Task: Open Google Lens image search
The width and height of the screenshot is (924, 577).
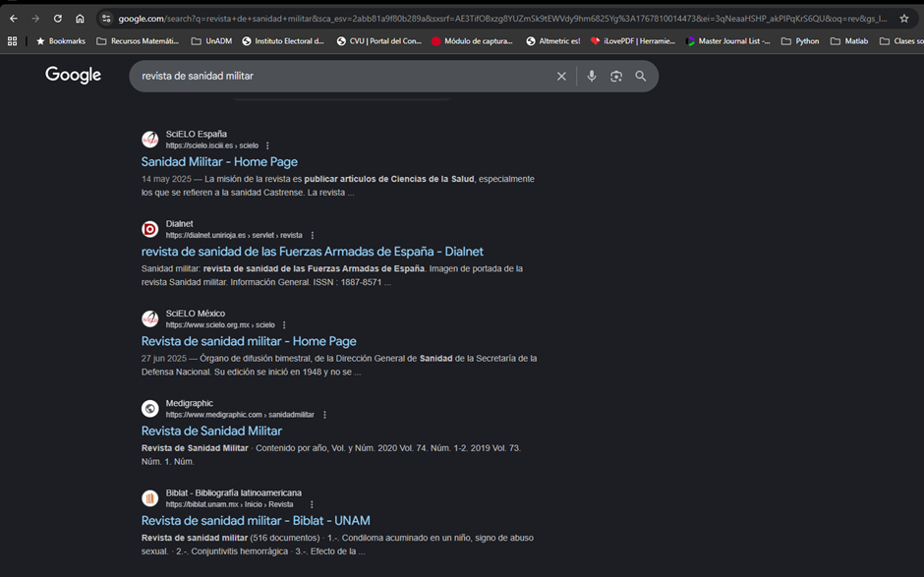Action: (616, 77)
